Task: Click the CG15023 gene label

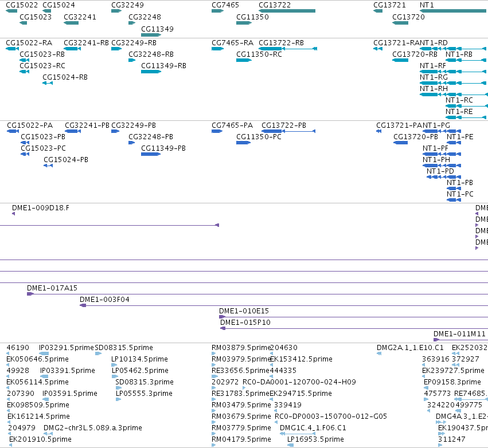Action: 36,17
